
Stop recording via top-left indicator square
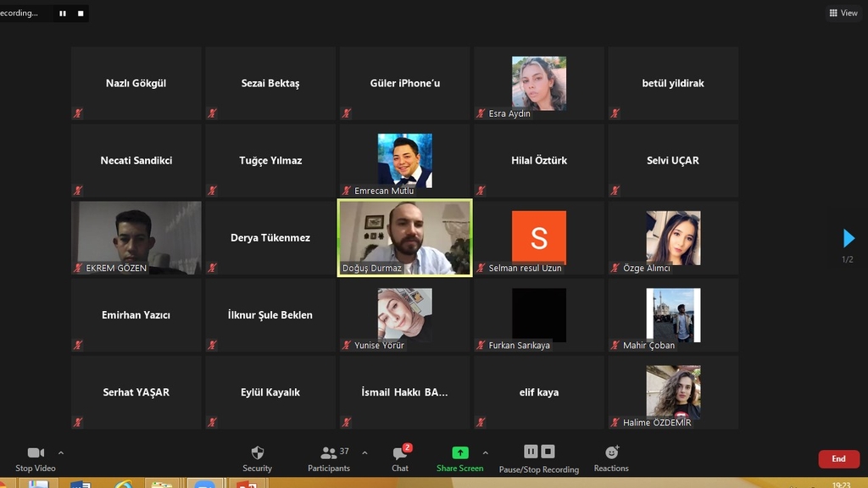point(81,14)
